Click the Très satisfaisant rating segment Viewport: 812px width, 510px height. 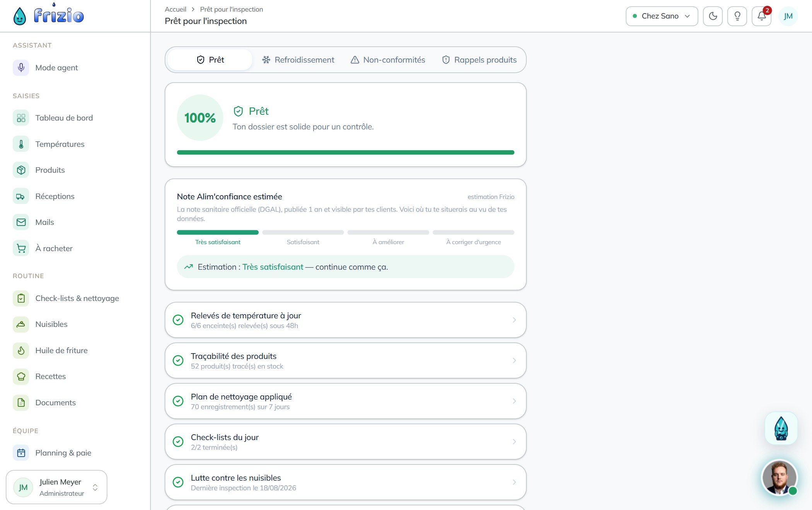point(218,233)
